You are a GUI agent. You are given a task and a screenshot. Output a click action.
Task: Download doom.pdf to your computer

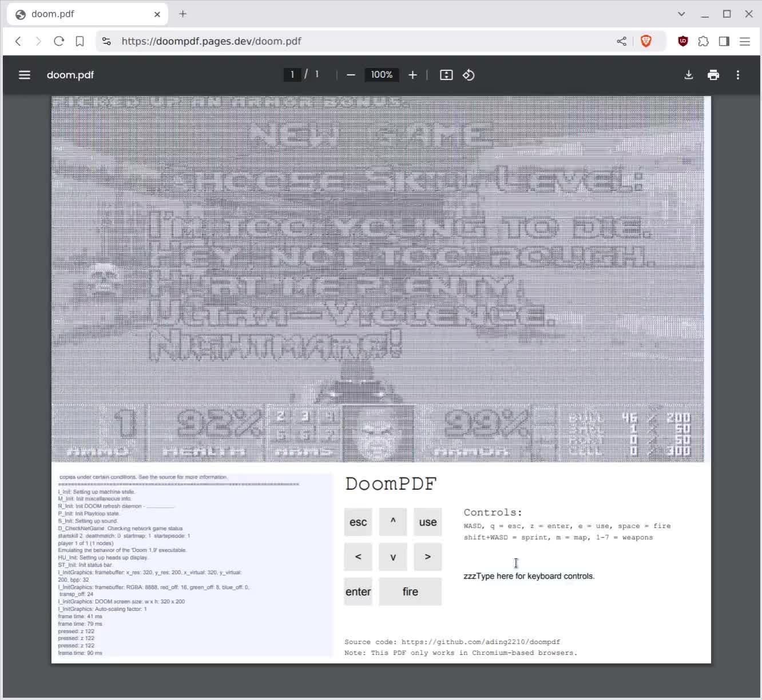pos(688,74)
